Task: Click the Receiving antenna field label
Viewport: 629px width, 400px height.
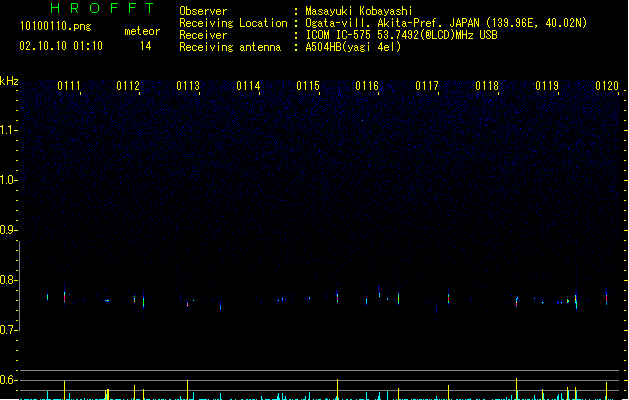Action: point(230,47)
